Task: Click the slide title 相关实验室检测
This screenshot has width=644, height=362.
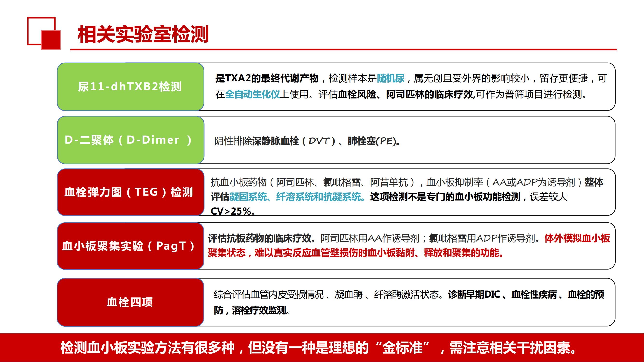Action: coord(143,34)
